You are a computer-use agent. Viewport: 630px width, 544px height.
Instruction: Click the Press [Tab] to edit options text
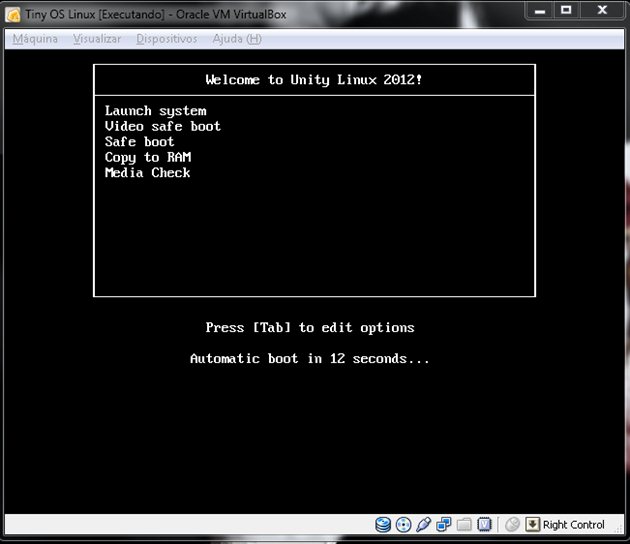310,327
